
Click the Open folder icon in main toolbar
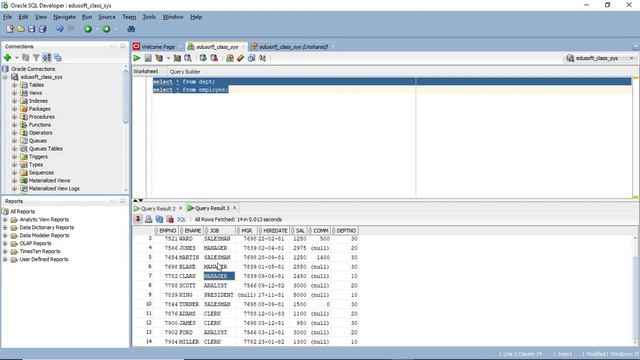(20, 29)
